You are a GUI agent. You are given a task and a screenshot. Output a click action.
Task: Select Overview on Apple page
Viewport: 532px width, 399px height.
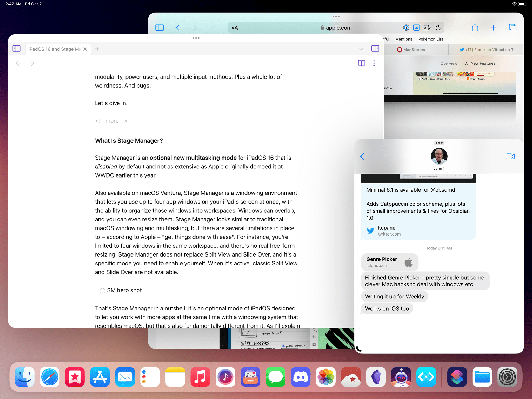(x=449, y=63)
